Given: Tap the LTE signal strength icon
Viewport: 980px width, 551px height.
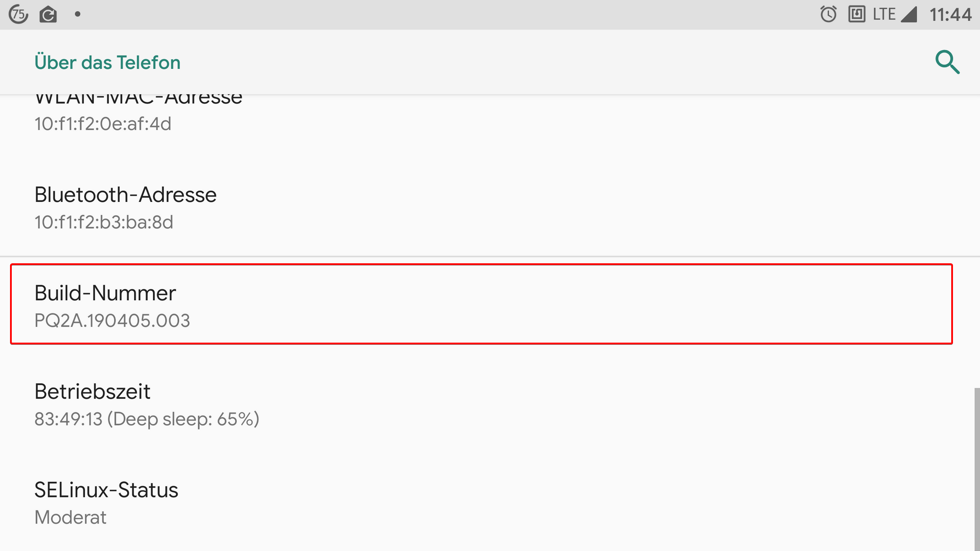Looking at the screenshot, I should pyautogui.click(x=895, y=14).
